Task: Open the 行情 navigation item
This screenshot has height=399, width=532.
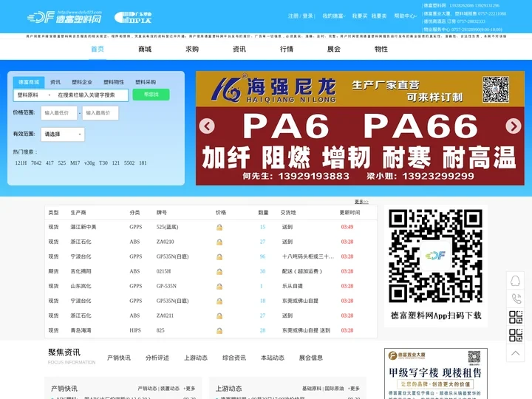Action: click(287, 50)
